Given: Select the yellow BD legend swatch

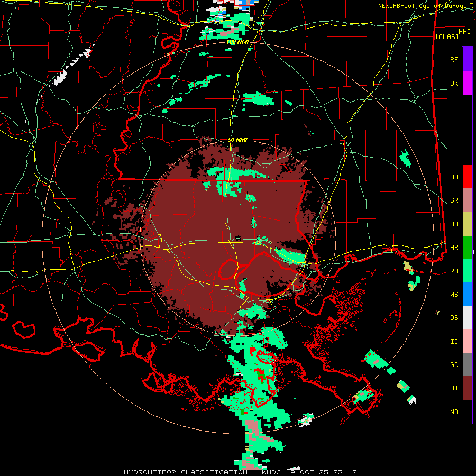Looking at the screenshot, I should [x=467, y=224].
